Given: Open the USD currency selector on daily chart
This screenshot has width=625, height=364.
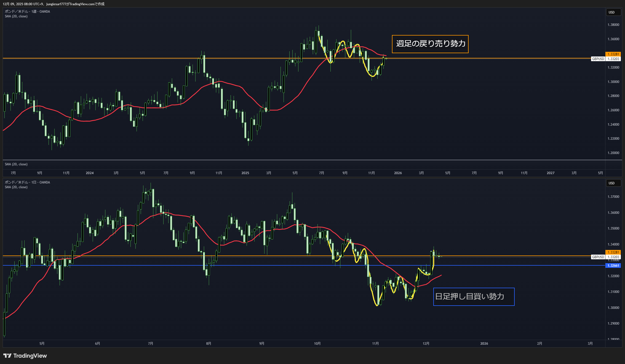Looking at the screenshot, I should point(613,183).
